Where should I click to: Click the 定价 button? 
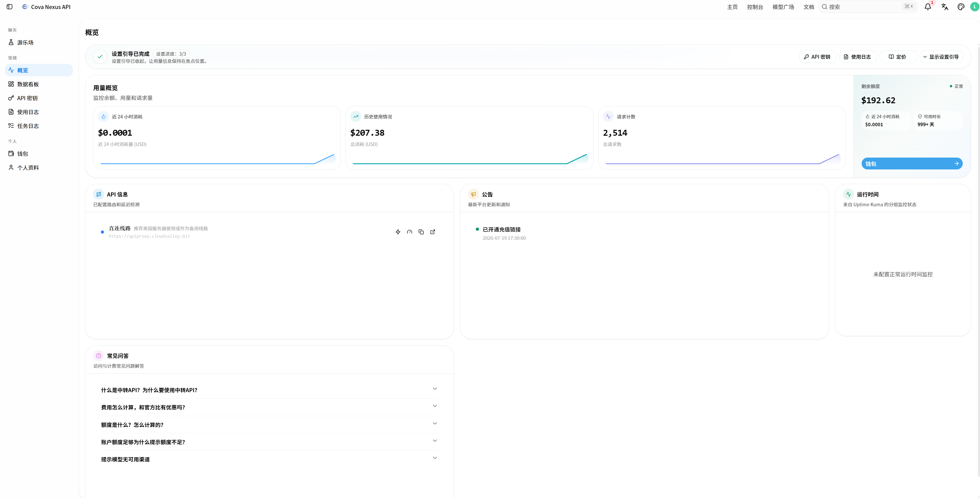[897, 57]
